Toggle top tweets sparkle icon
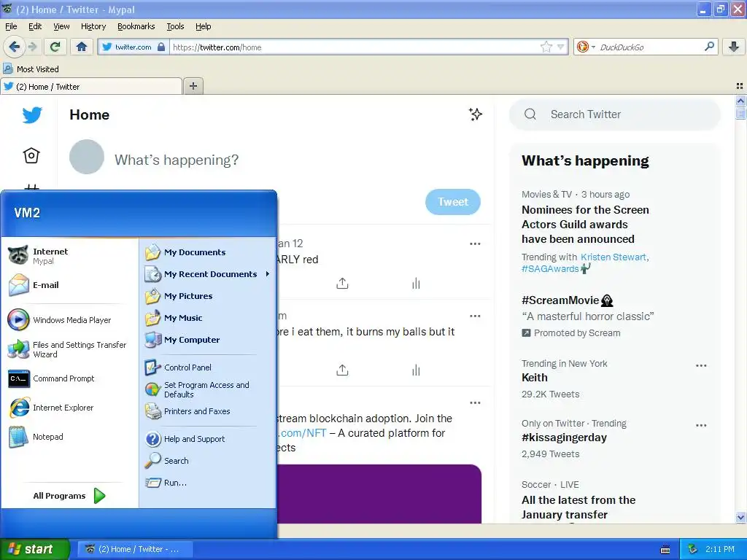Viewport: 747px width, 560px height. pyautogui.click(x=475, y=114)
